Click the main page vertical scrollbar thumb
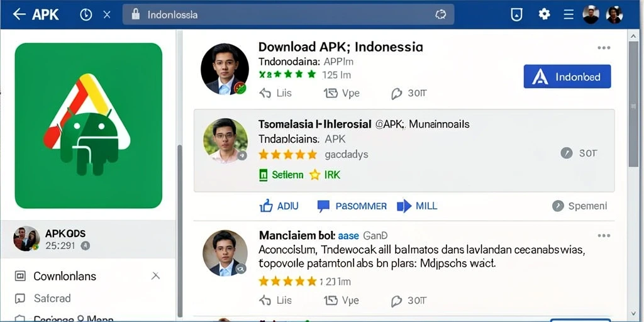This screenshot has width=644, height=322. pos(633,104)
